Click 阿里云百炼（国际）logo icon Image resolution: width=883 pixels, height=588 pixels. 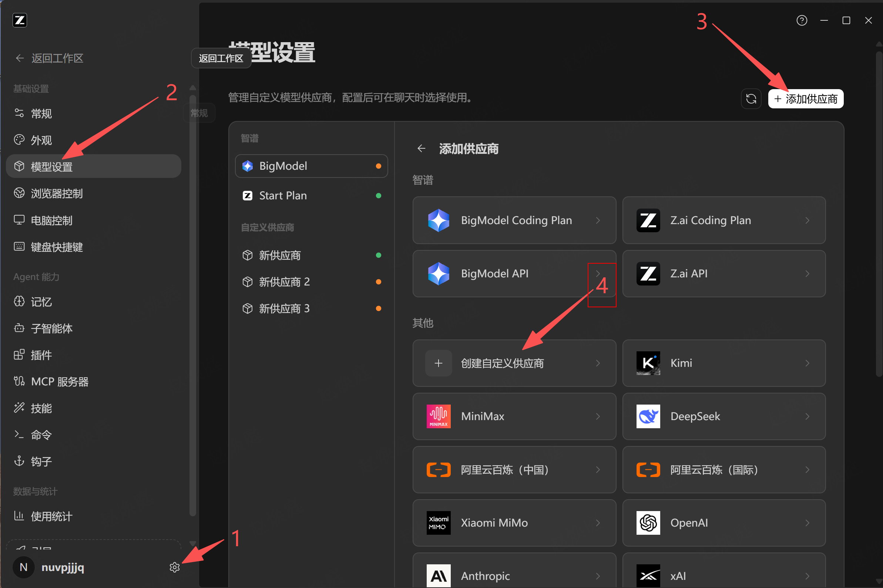[x=648, y=470]
